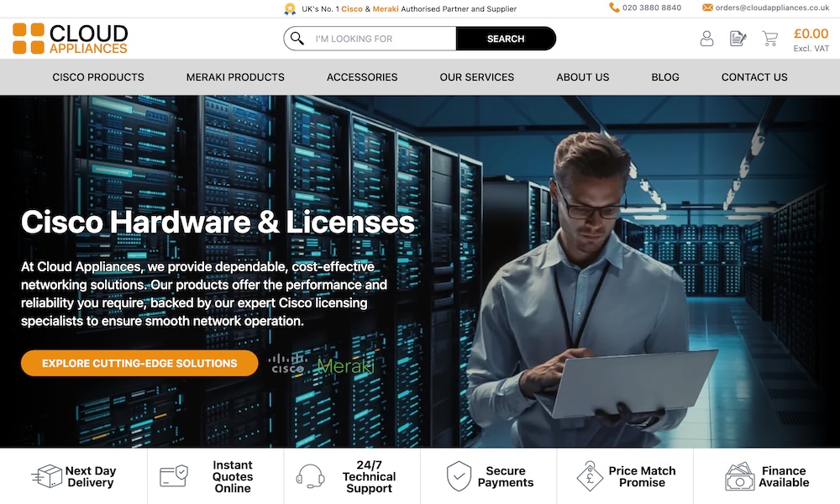The image size is (840, 504).
Task: Click the 24/7 support headset icon
Action: click(x=310, y=476)
